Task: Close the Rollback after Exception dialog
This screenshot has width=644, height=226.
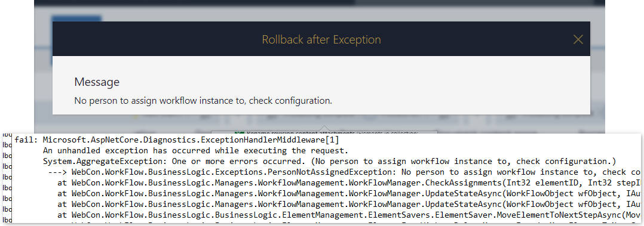Action: (578, 39)
